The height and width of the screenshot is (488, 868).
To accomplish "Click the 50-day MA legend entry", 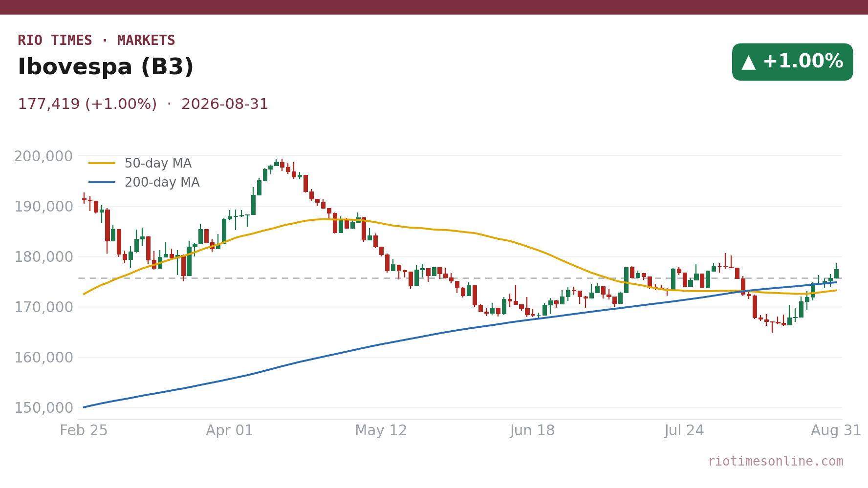I will (x=140, y=164).
